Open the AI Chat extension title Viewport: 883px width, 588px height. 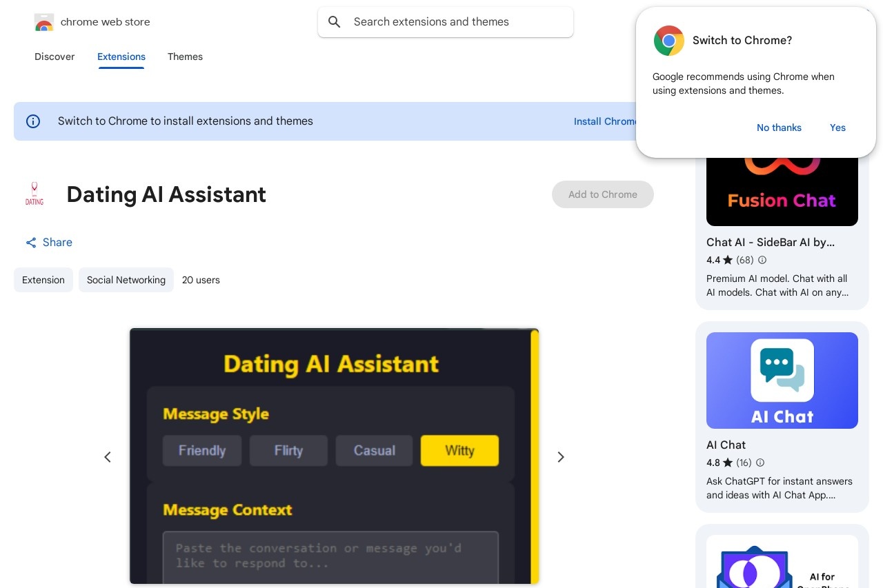click(726, 445)
